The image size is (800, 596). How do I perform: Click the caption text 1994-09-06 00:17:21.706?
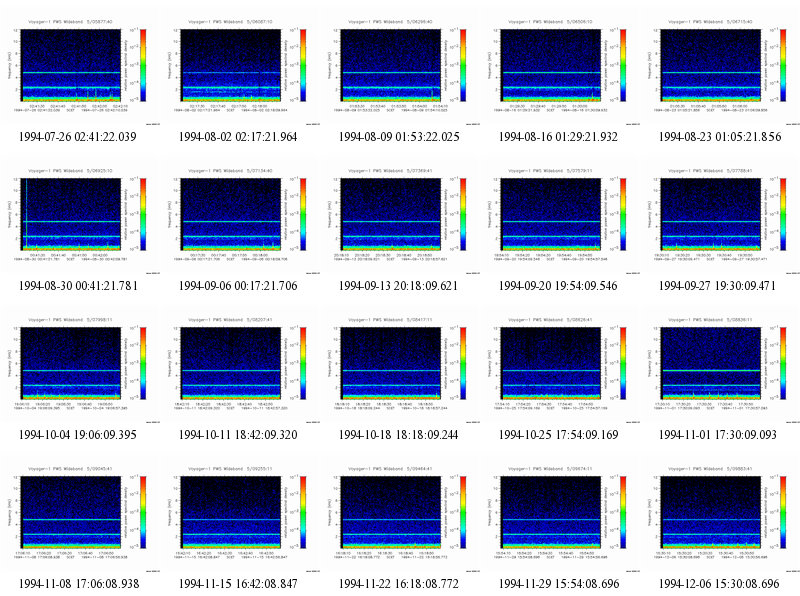pyautogui.click(x=238, y=286)
